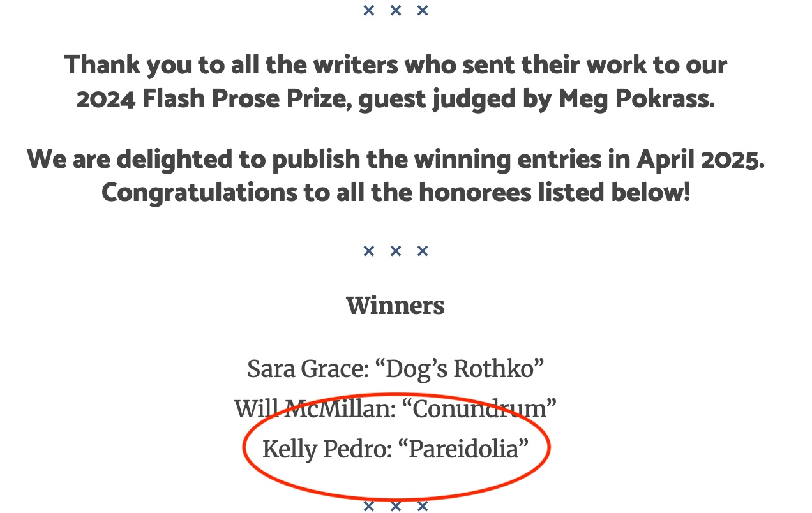Click the first X in the top divider
The height and width of the screenshot is (513, 812).
pos(368,10)
